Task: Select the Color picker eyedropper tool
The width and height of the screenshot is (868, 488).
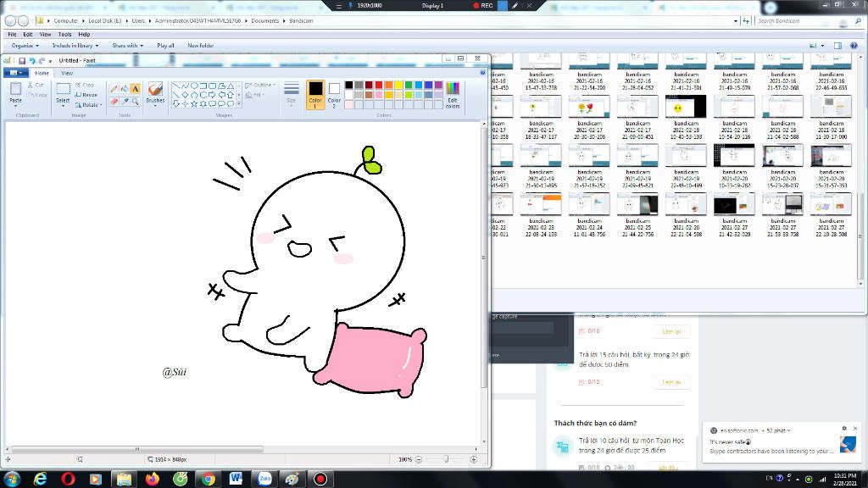Action: pos(125,102)
